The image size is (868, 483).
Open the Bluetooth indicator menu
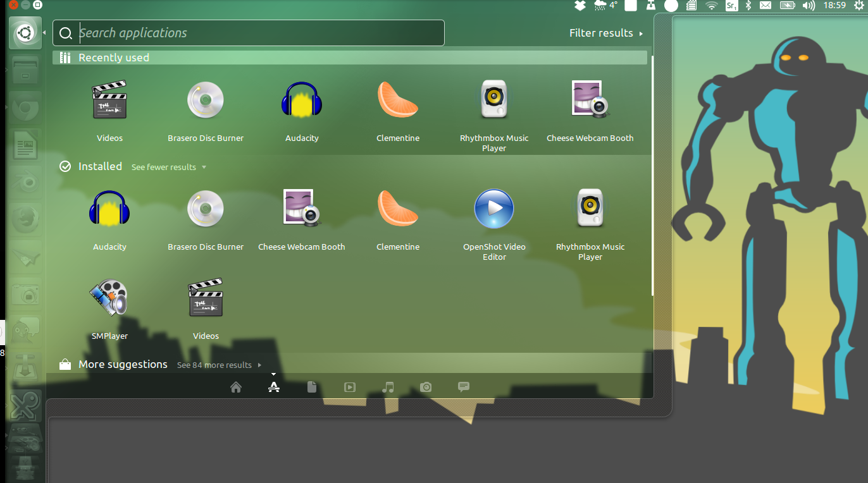tap(748, 6)
